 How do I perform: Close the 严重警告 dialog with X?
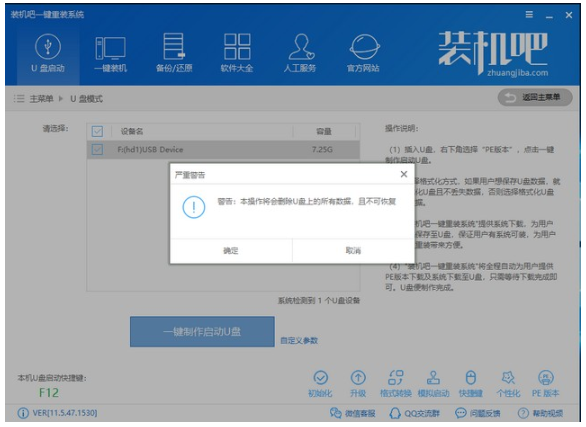click(x=404, y=174)
